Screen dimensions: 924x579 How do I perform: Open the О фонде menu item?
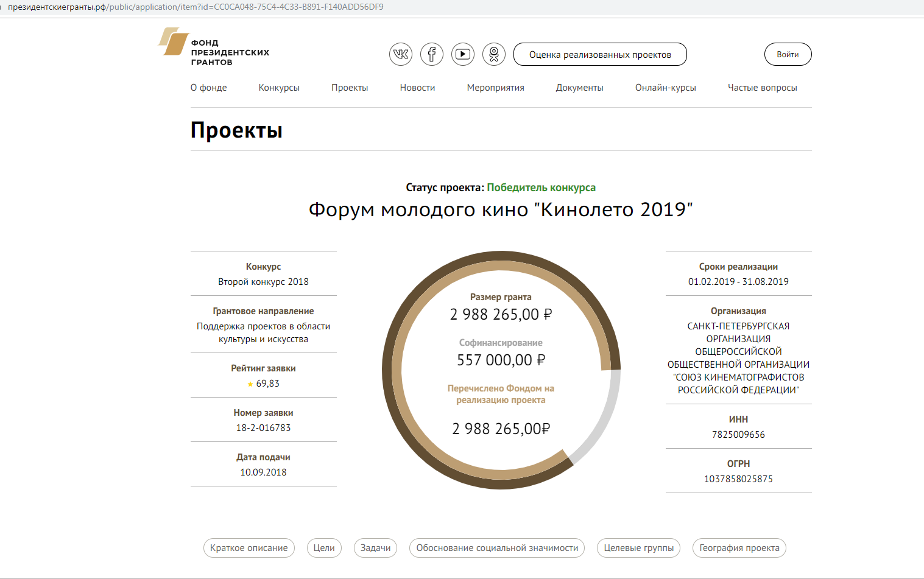(208, 88)
